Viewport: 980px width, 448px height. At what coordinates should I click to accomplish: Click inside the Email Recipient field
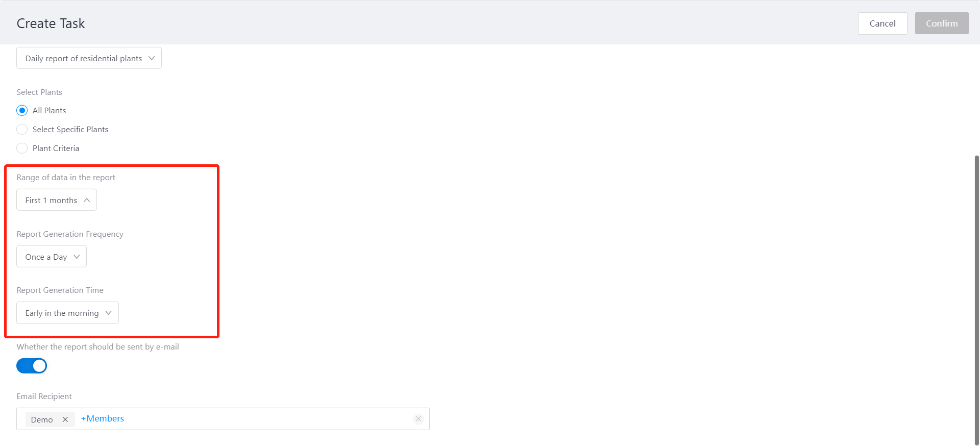click(x=265, y=419)
